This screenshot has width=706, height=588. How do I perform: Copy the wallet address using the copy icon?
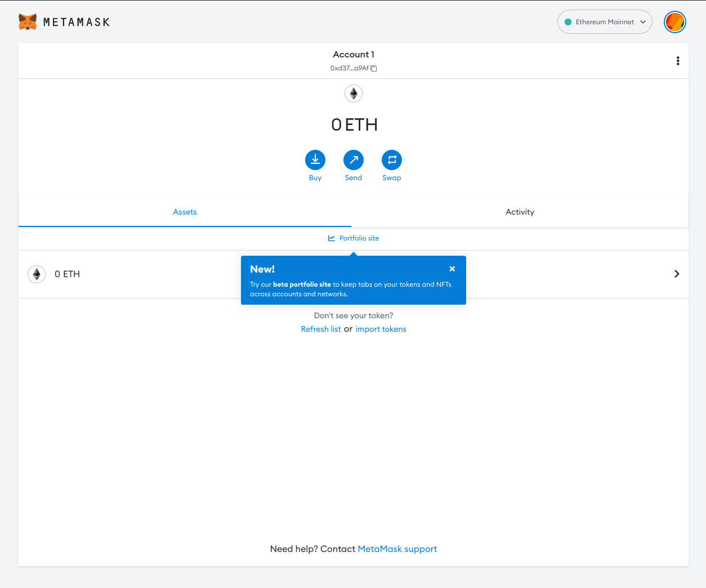point(374,69)
